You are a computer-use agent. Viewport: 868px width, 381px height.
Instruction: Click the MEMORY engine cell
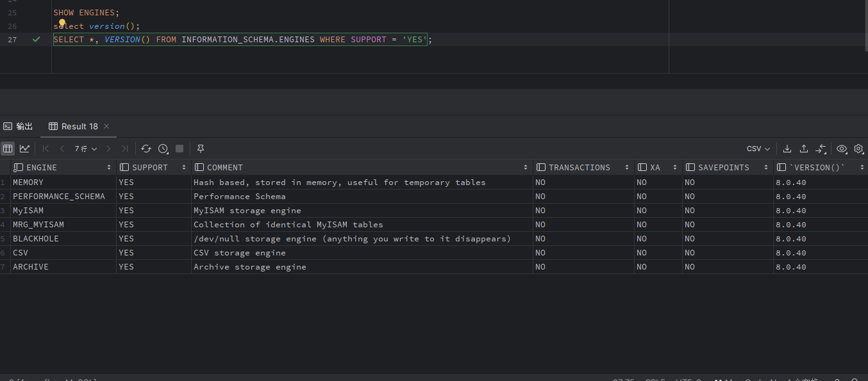point(63,182)
